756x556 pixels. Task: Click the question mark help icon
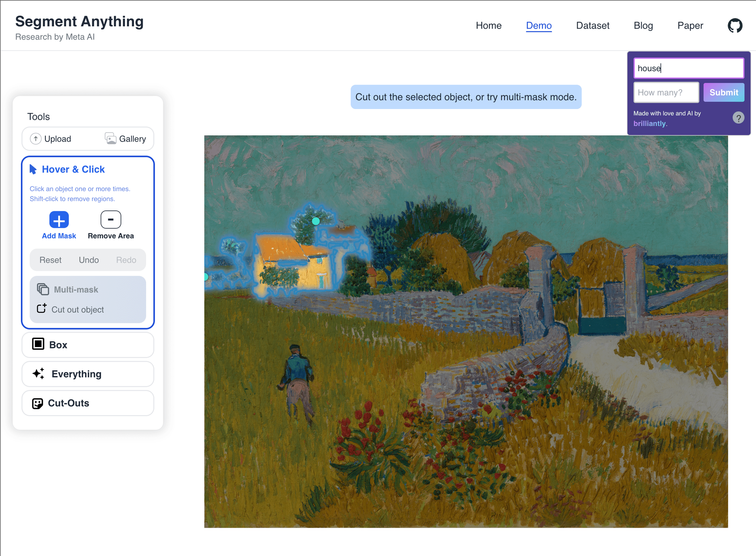click(x=738, y=118)
